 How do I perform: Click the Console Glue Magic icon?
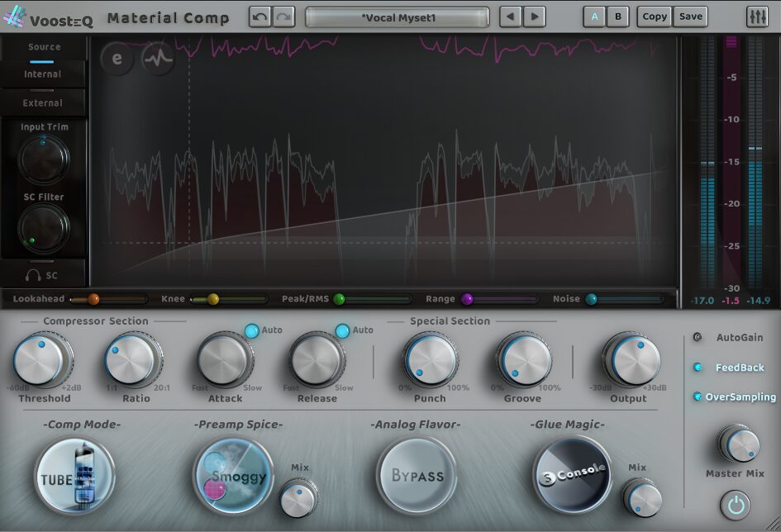pos(572,474)
